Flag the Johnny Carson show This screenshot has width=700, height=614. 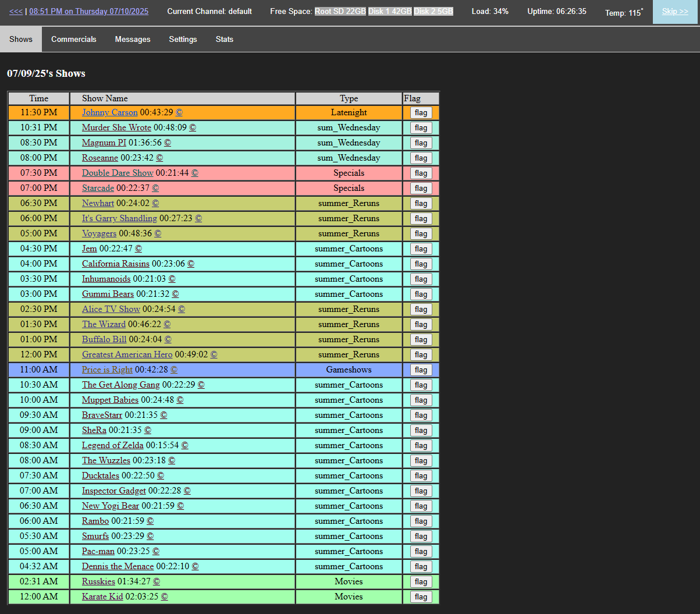tap(421, 113)
